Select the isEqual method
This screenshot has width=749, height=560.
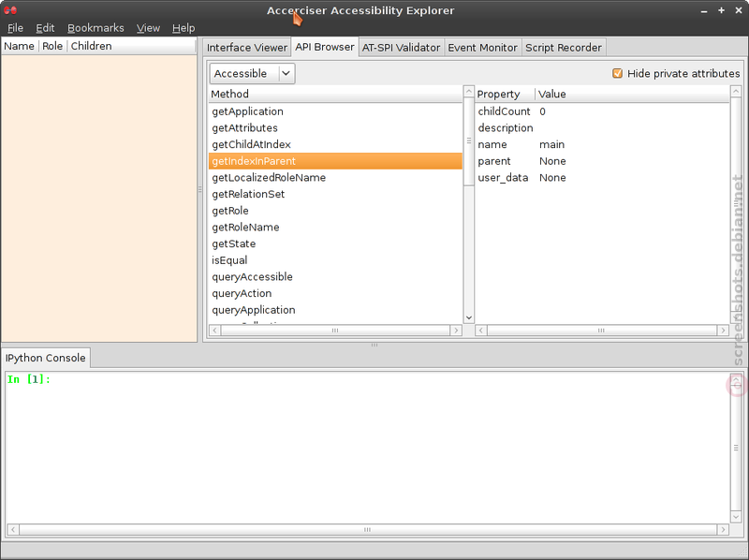[x=335, y=260]
